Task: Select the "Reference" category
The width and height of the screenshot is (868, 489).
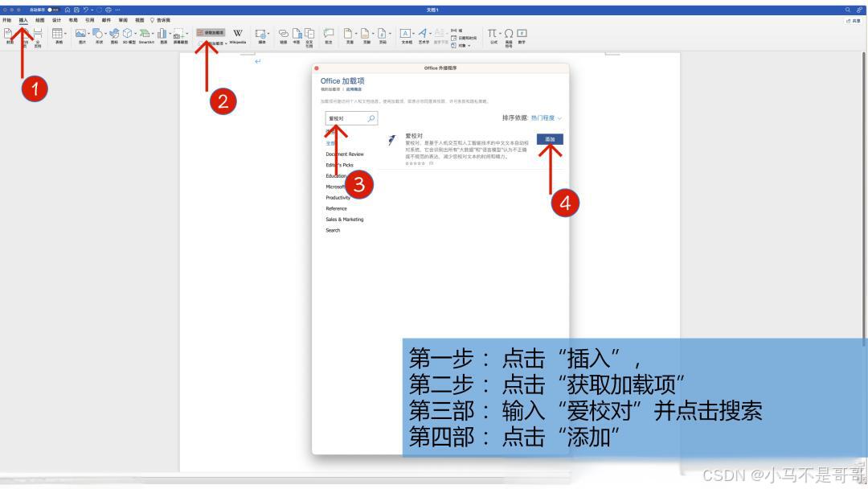Action: click(336, 208)
